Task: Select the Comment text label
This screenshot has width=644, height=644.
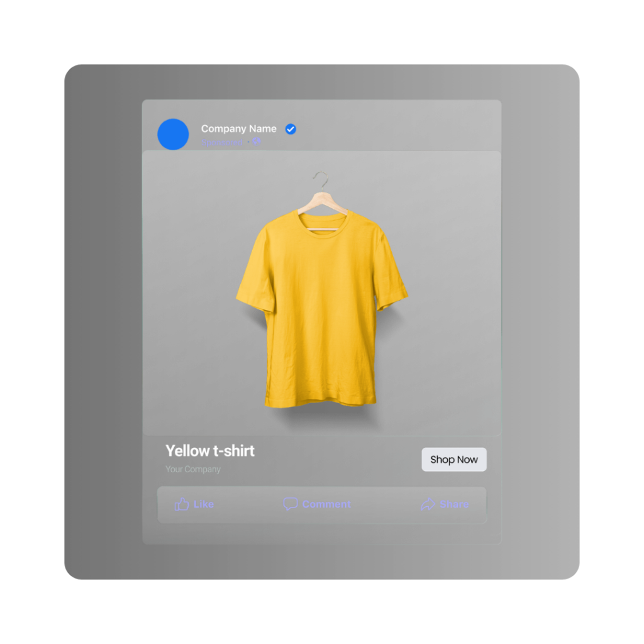Action: click(x=326, y=504)
